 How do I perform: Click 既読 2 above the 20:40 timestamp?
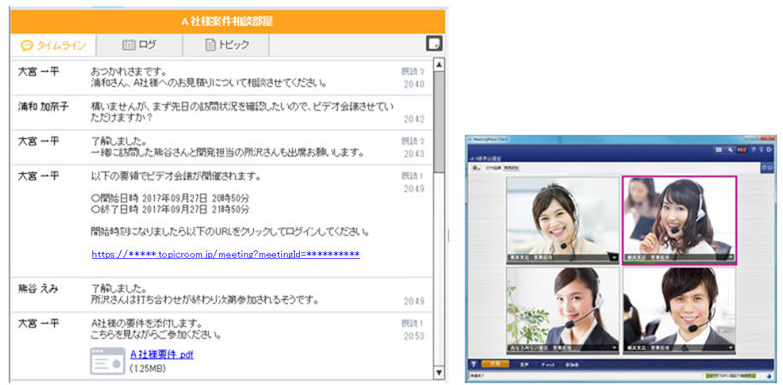tap(413, 71)
